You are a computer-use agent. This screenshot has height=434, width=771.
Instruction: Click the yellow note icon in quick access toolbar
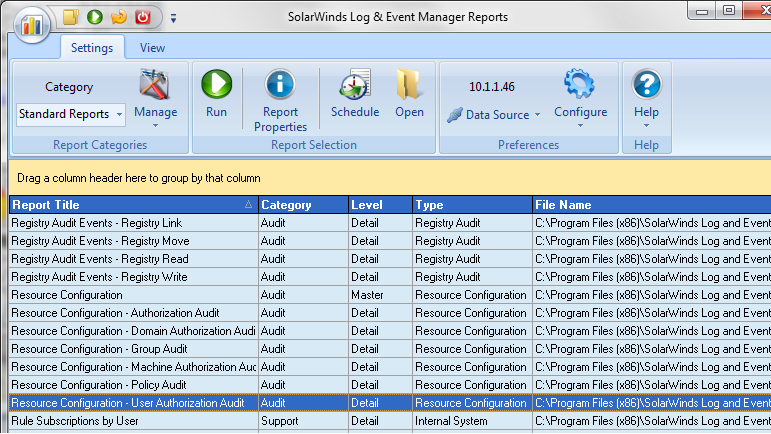[x=71, y=17]
